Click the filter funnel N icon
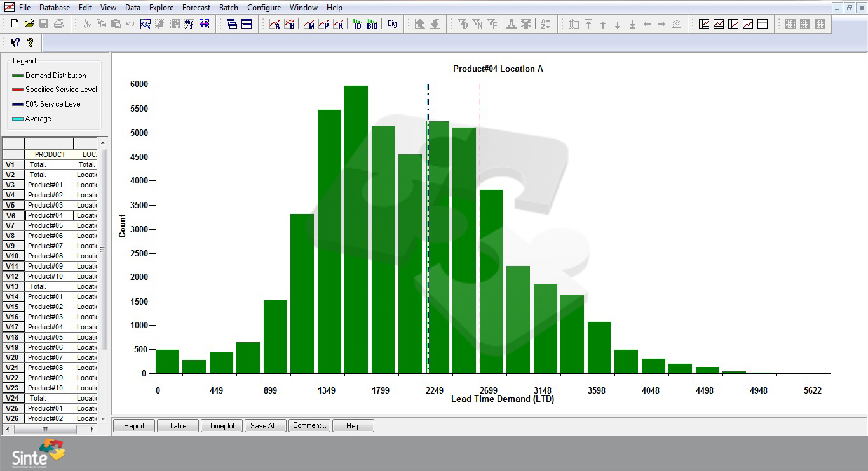868x471 pixels. coord(477,24)
